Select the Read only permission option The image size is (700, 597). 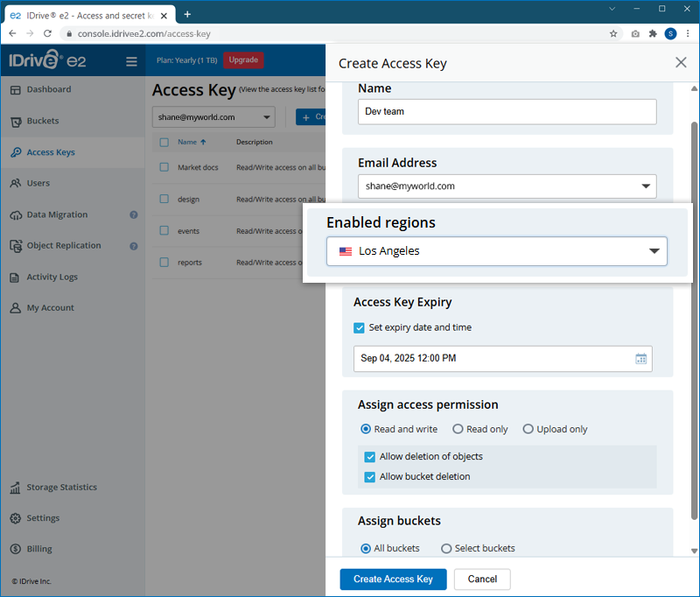click(458, 429)
